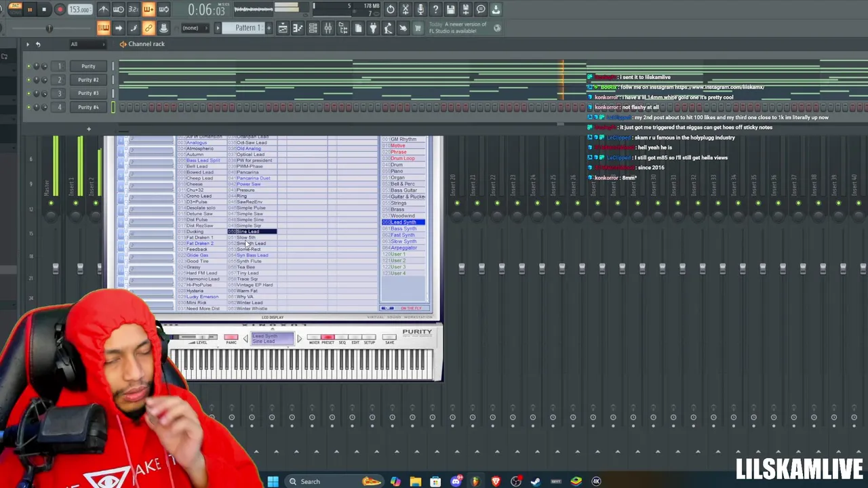Viewport: 868px width, 488px height.
Task: Pause playback in the transport bar
Action: [30, 9]
